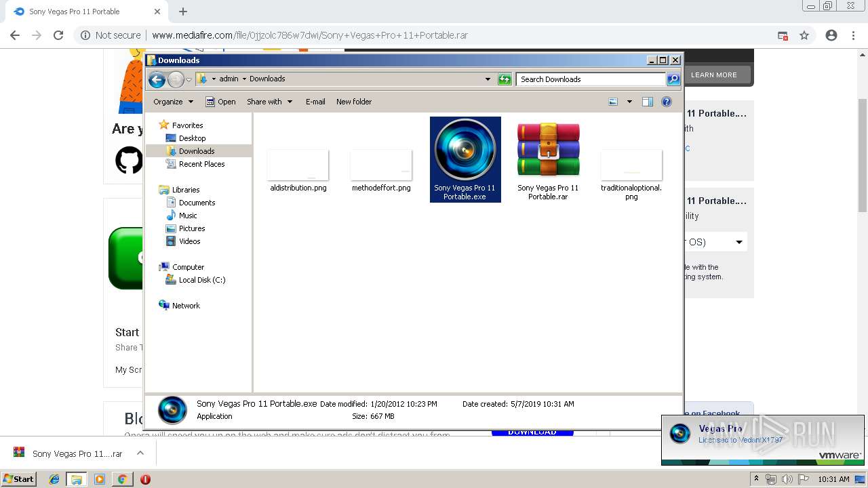
Task: Click Downloads breadcrumb segment
Action: (x=267, y=79)
